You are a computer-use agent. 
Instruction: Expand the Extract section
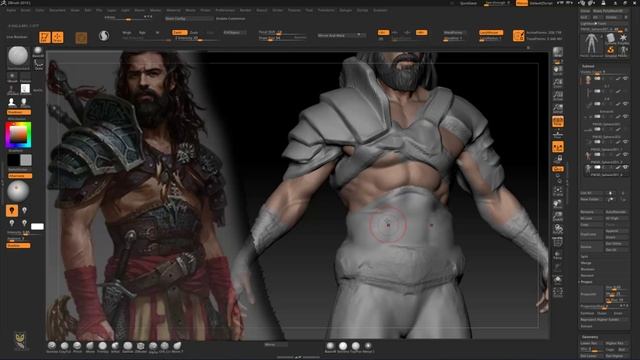587,326
